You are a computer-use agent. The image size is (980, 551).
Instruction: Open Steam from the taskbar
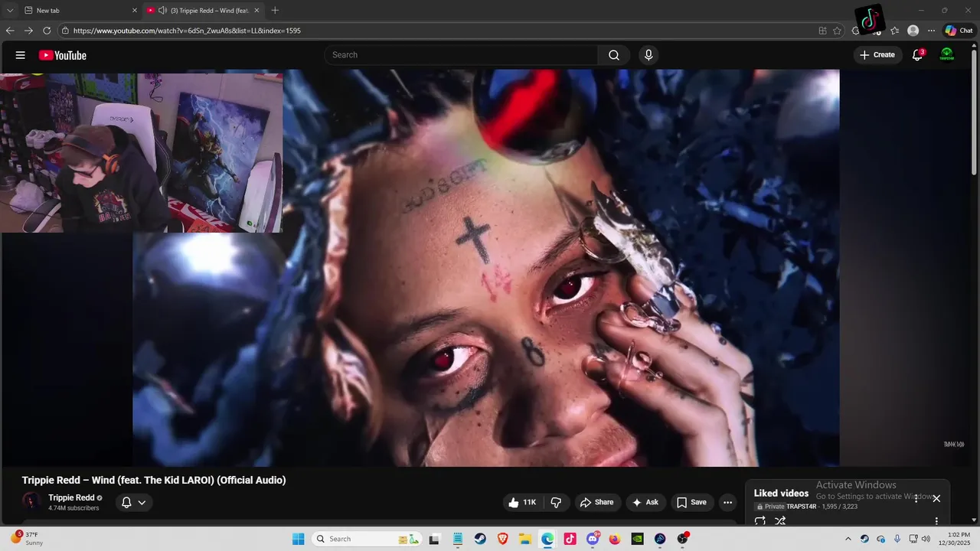(x=480, y=539)
